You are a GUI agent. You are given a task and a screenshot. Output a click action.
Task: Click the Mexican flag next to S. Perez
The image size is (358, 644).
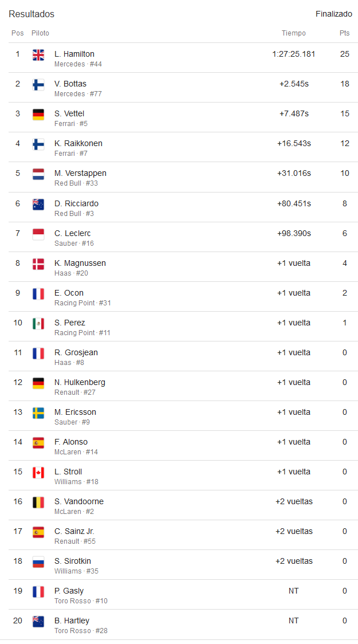38,324
